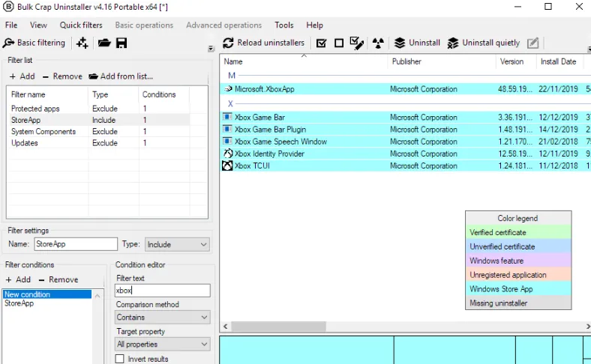Click the Xbox Game Bar Plugin row icon
The image size is (591, 364).
(x=227, y=130)
